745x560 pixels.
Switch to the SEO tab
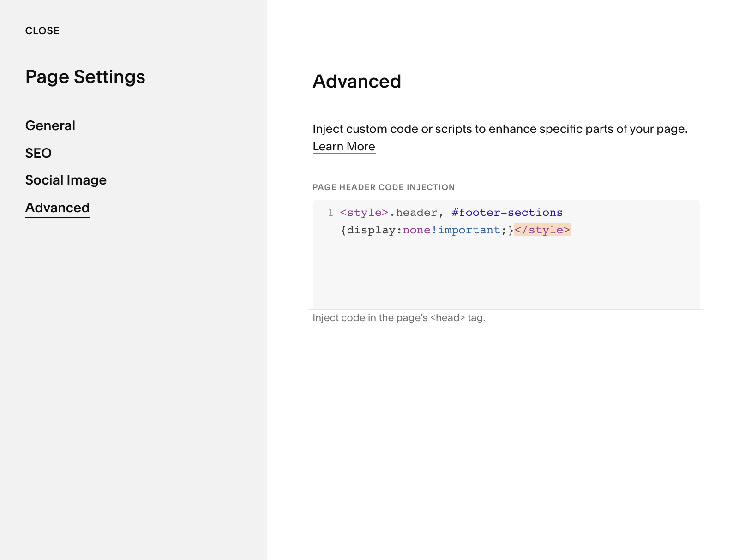[x=38, y=153]
